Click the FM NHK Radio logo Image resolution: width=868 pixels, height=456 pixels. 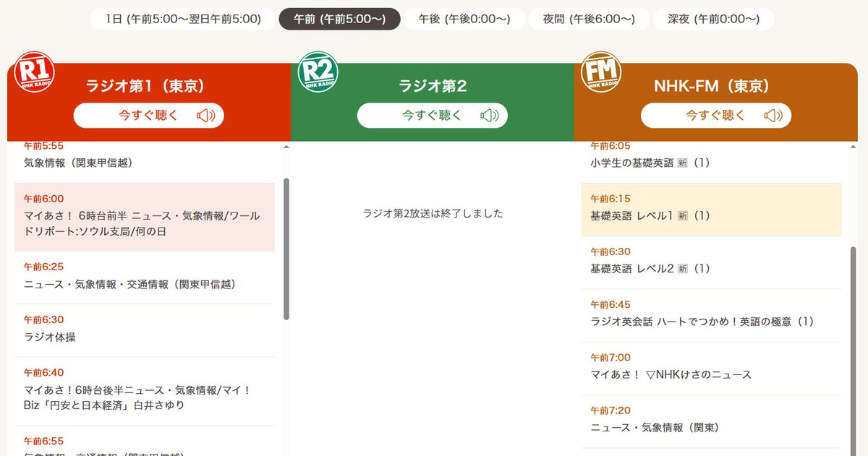601,72
